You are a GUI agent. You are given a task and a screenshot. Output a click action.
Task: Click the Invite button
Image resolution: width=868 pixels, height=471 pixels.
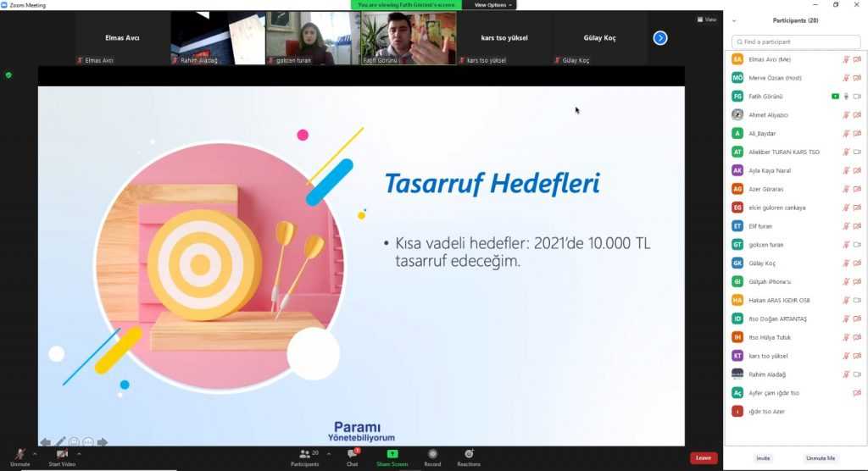coord(763,457)
